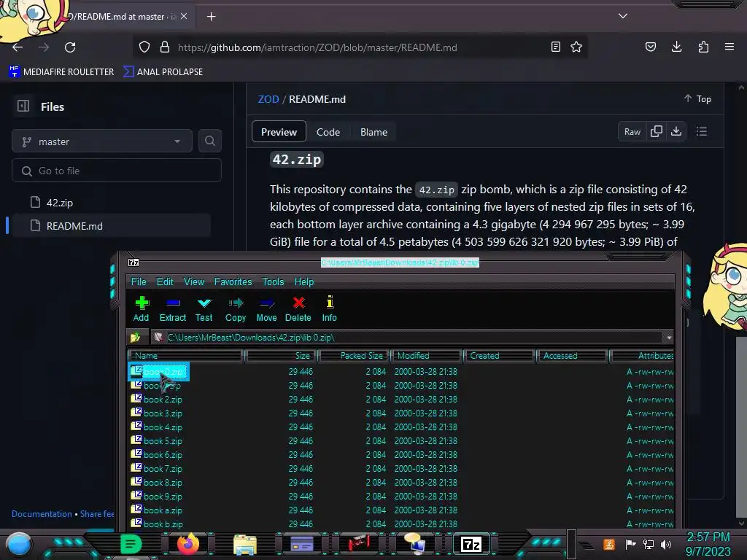Screen dimensions: 747x560
Task: Click site security padlock icon
Action: (165, 47)
